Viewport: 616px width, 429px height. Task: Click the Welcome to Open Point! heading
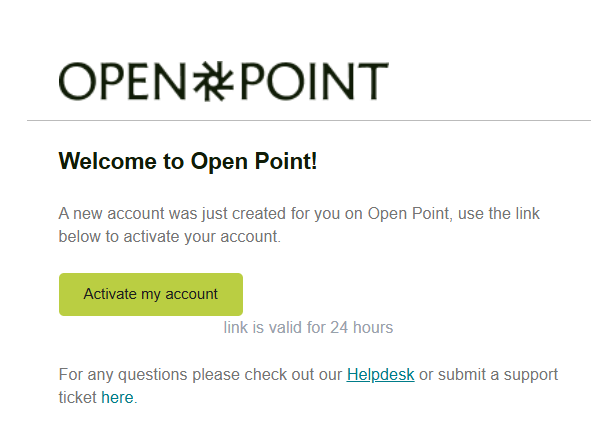pyautogui.click(x=188, y=160)
